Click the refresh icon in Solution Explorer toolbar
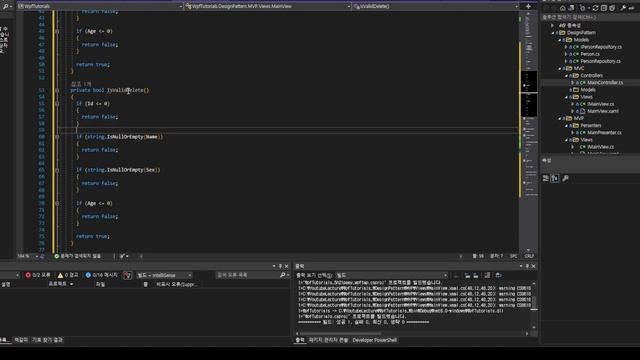The image size is (640, 360). [595, 8]
